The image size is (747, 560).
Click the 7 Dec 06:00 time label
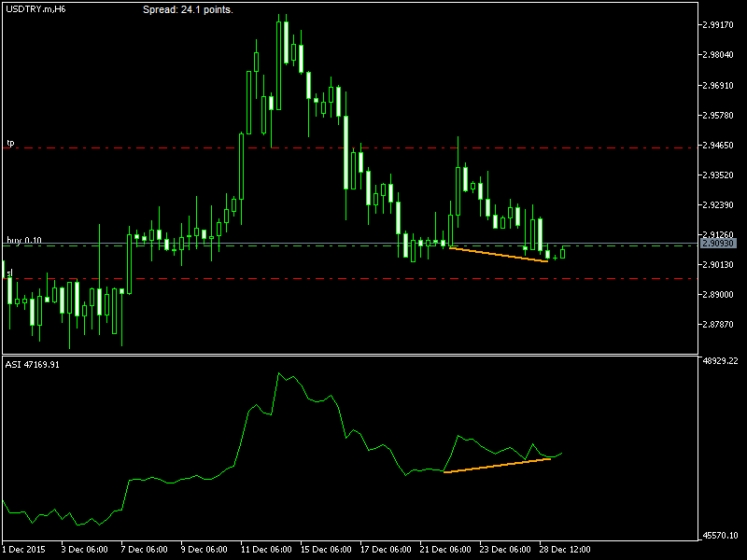click(145, 549)
